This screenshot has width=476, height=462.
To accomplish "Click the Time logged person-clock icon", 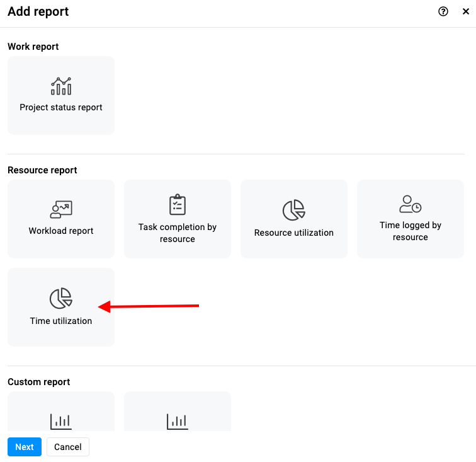I will click(x=411, y=204).
